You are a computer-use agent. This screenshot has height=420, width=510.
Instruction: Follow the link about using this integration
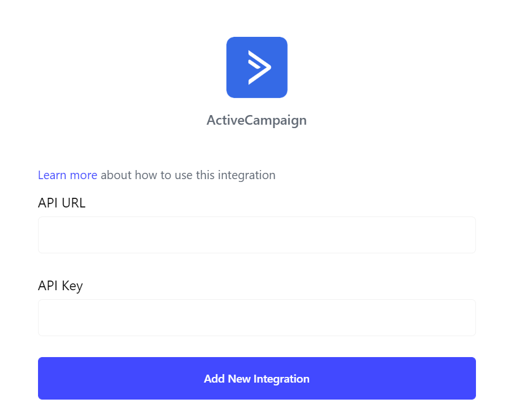click(x=68, y=175)
